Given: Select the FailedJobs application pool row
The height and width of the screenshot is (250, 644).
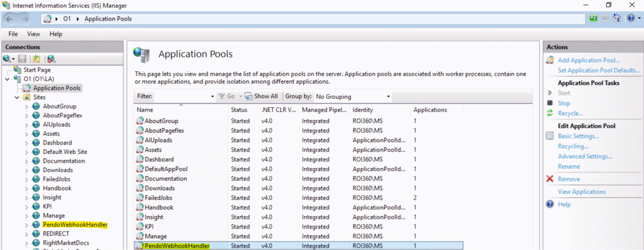Looking at the screenshot, I should (158, 198).
